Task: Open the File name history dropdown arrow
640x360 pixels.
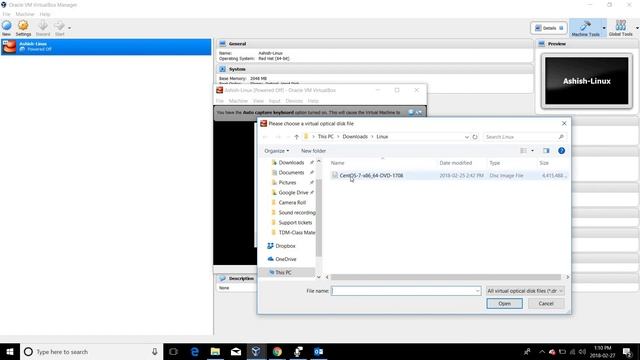Action: [x=478, y=291]
